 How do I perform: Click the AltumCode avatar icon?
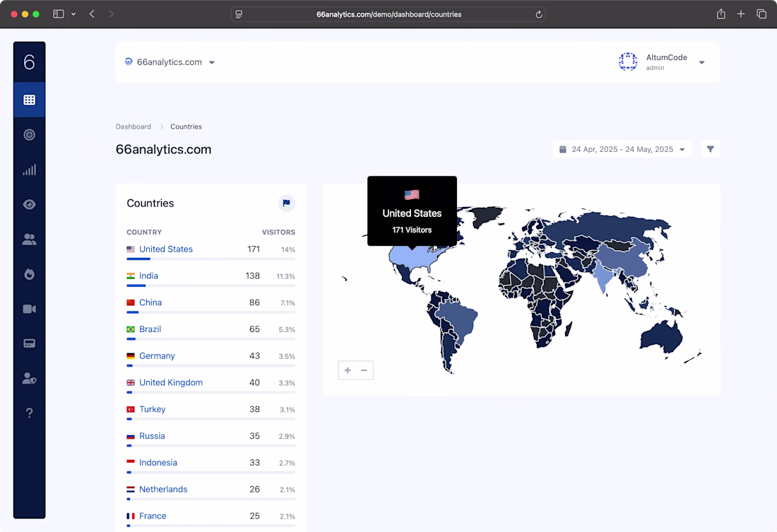pyautogui.click(x=628, y=62)
